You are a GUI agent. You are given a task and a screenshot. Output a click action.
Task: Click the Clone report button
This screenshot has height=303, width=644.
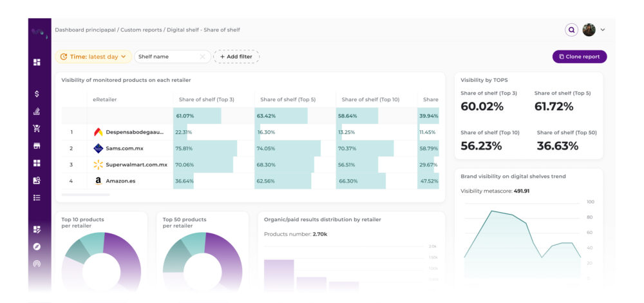point(580,57)
